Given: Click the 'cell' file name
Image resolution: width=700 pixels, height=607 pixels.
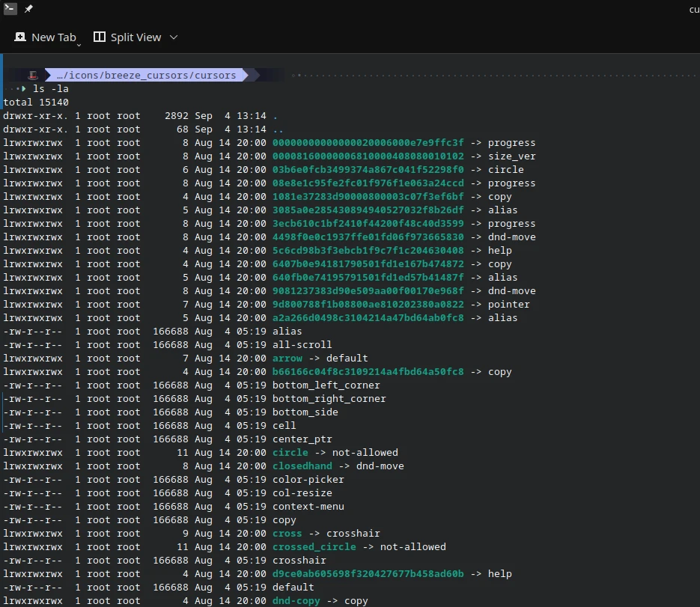Looking at the screenshot, I should 284,426.
